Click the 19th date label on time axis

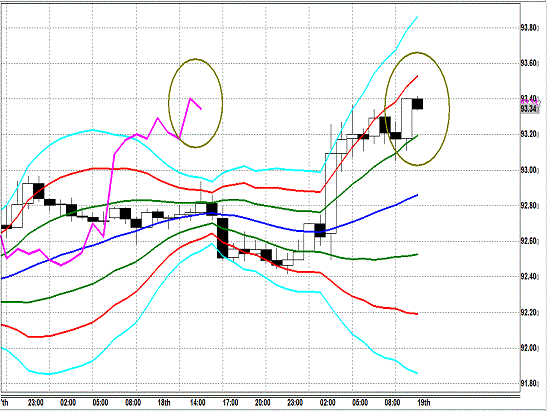424,403
